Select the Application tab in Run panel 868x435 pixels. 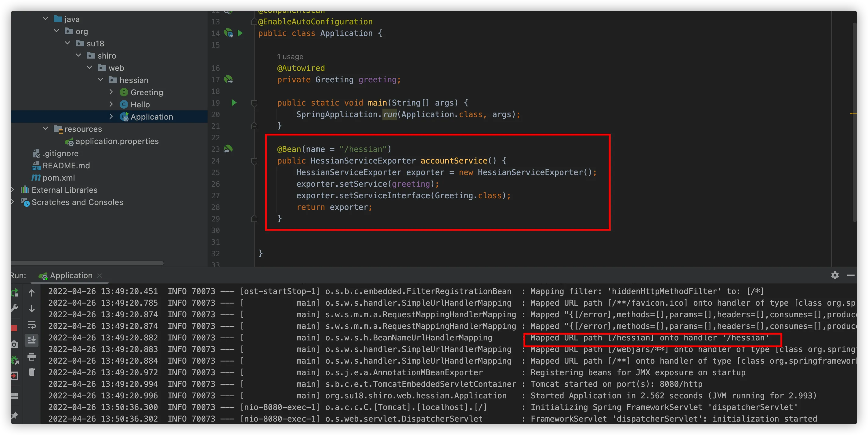(71, 275)
